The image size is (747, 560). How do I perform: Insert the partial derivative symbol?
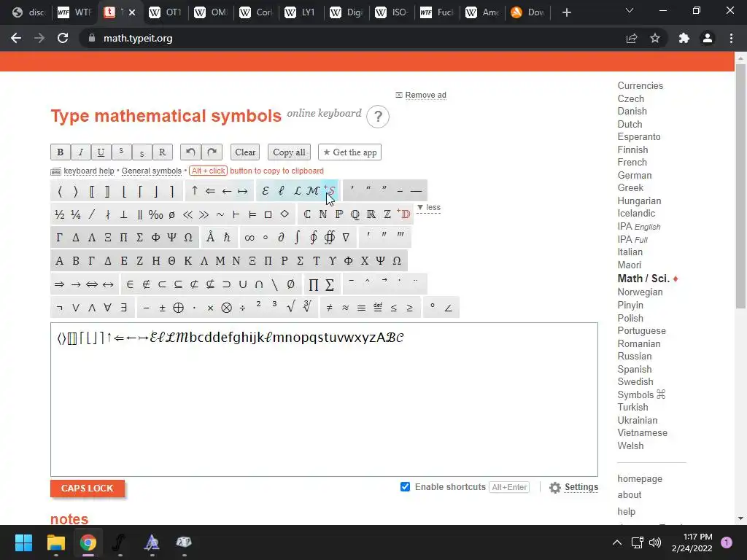coord(281,238)
